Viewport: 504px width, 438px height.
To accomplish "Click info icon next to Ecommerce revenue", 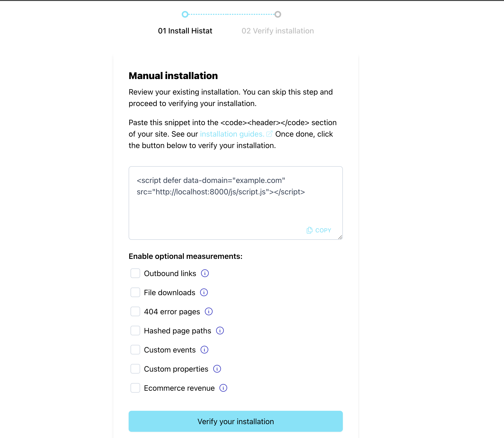I will coord(223,388).
